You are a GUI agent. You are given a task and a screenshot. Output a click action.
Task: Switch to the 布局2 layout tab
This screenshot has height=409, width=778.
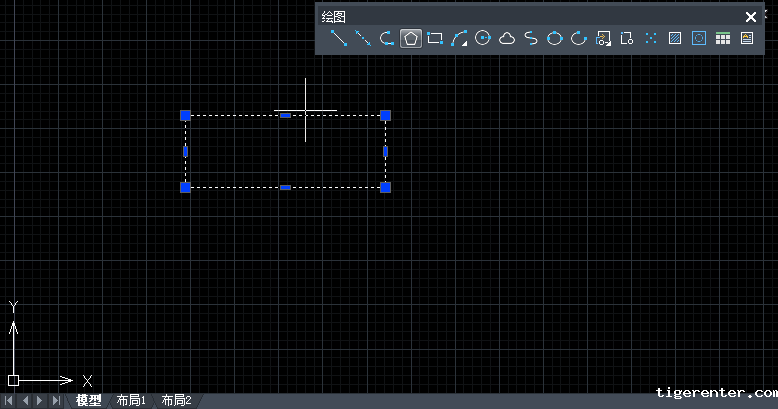(x=176, y=400)
